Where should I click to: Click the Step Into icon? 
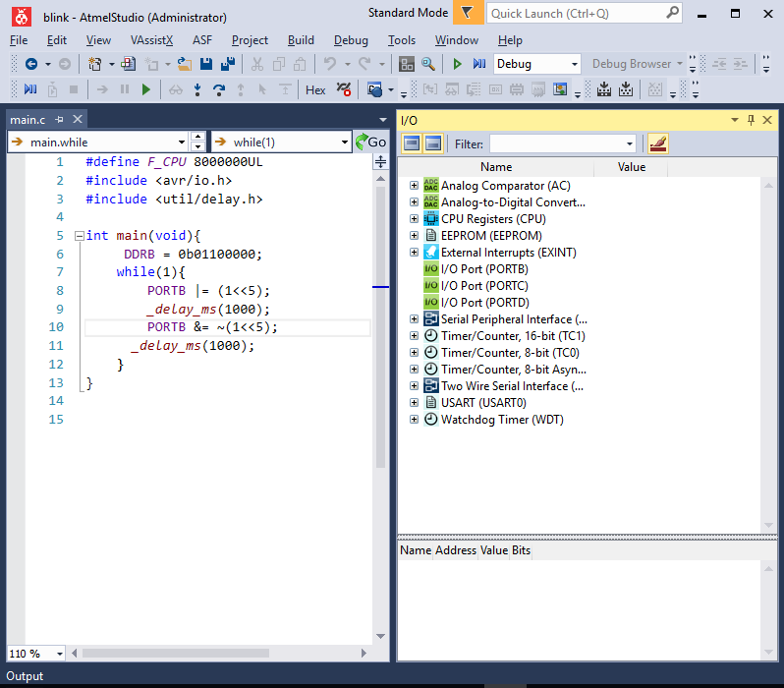click(197, 90)
